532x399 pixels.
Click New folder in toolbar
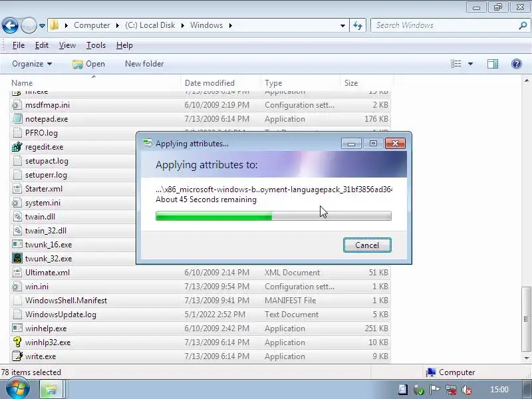(x=144, y=64)
